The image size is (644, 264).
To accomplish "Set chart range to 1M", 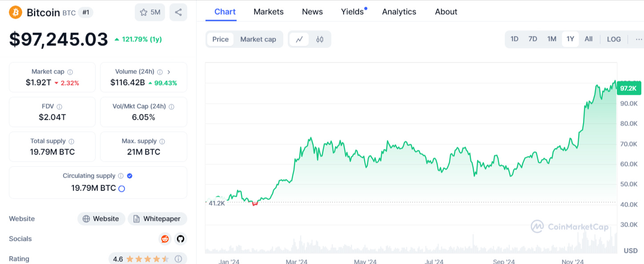I will coord(552,39).
